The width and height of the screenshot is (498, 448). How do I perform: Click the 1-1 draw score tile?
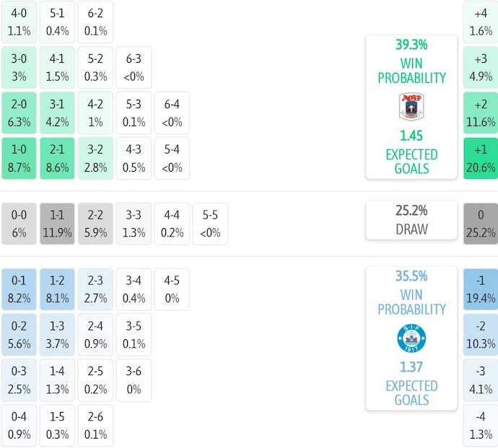point(58,224)
